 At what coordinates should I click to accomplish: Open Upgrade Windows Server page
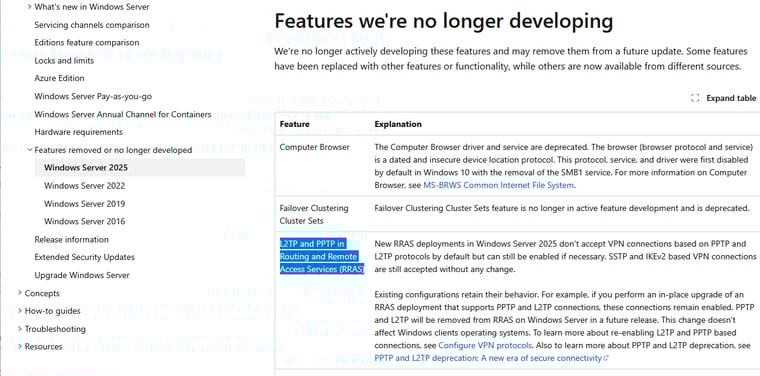(x=82, y=275)
